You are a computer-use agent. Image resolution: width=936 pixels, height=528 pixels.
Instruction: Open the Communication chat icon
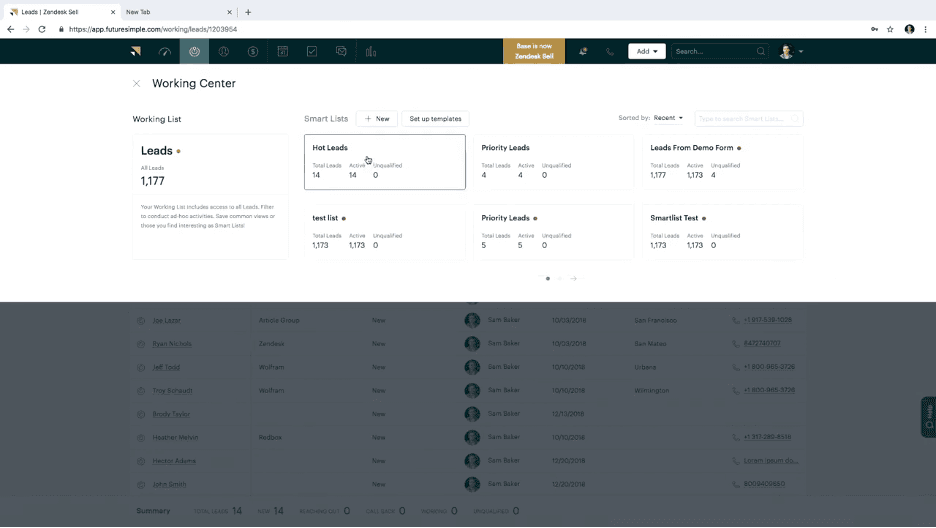[341, 51]
